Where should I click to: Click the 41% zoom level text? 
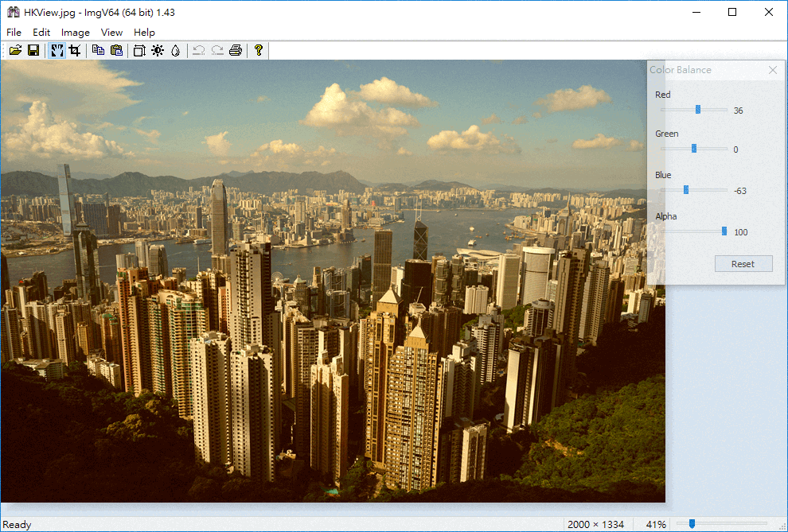pyautogui.click(x=656, y=525)
